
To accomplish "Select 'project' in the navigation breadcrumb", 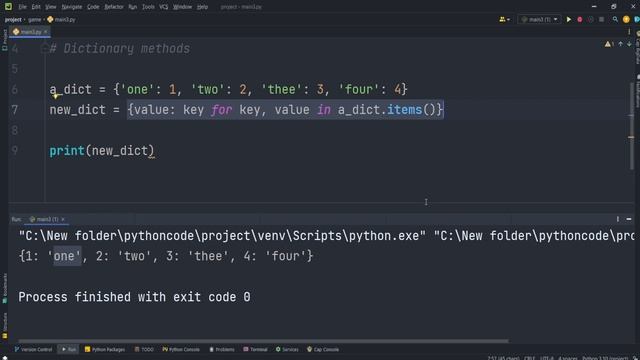I will (x=13, y=20).
